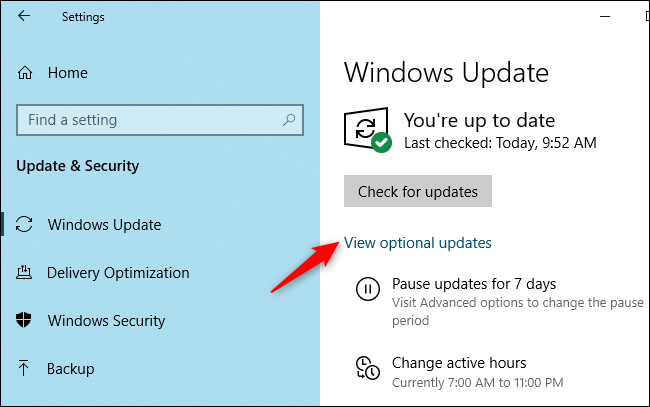The width and height of the screenshot is (650, 407).
Task: Open the Windows Update sidebar item
Action: (x=104, y=224)
